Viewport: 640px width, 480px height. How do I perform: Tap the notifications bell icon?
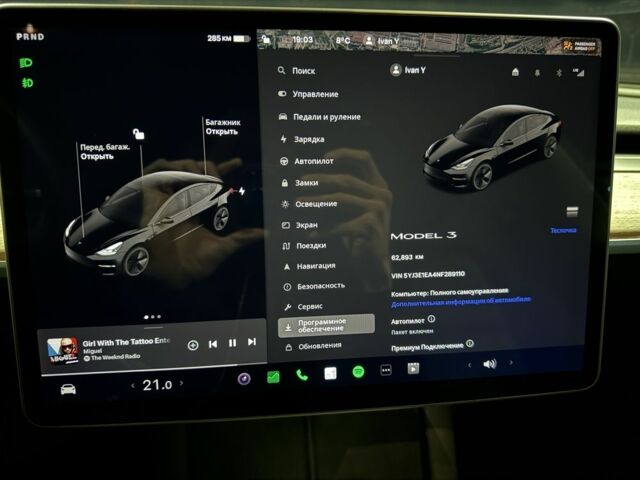pos(537,73)
